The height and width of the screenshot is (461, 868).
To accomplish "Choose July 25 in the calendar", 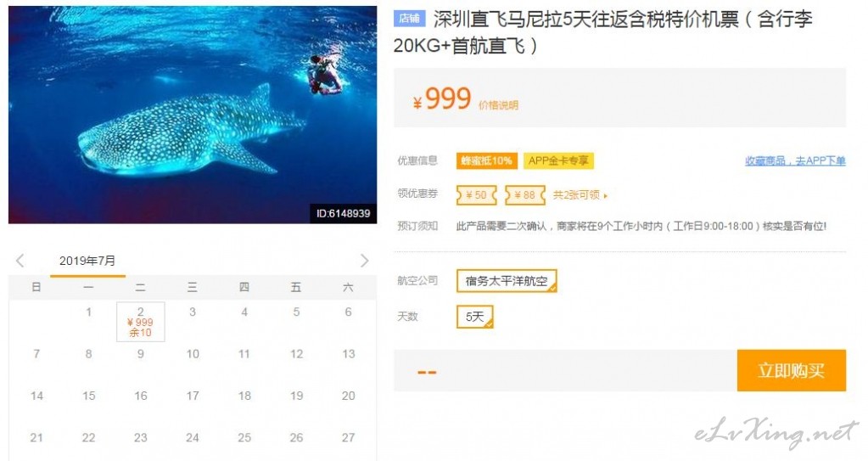I will [244, 438].
